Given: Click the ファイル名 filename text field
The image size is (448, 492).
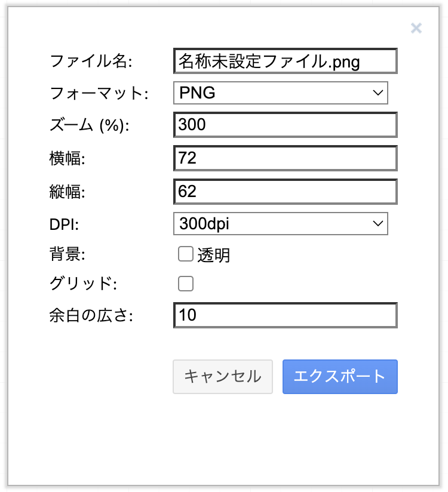Looking at the screenshot, I should coord(286,61).
